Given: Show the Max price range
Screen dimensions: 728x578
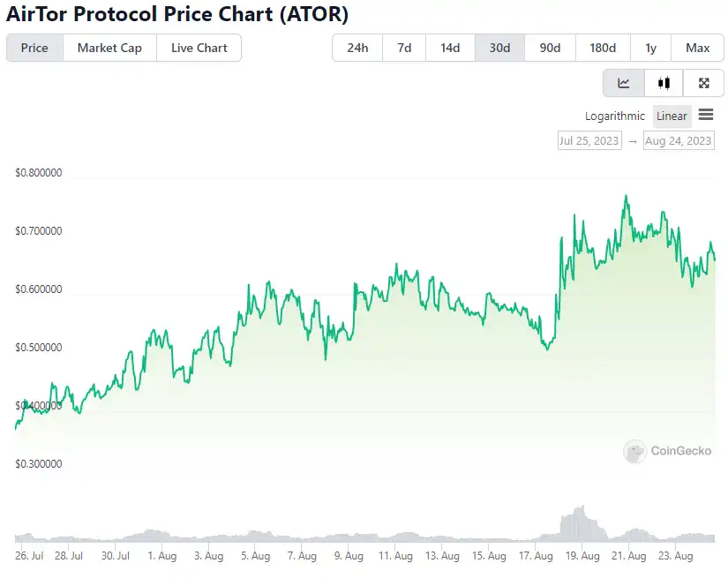Looking at the screenshot, I should pos(697,48).
